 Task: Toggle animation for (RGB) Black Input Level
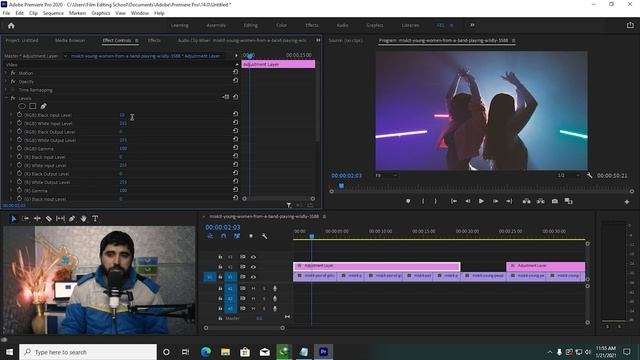pyautogui.click(x=19, y=115)
